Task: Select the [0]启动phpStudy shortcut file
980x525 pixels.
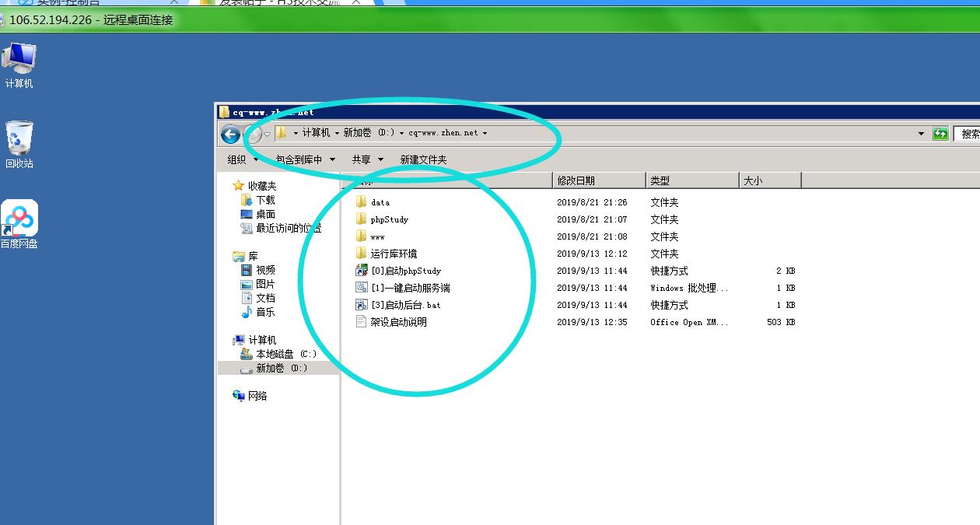Action: click(x=405, y=271)
